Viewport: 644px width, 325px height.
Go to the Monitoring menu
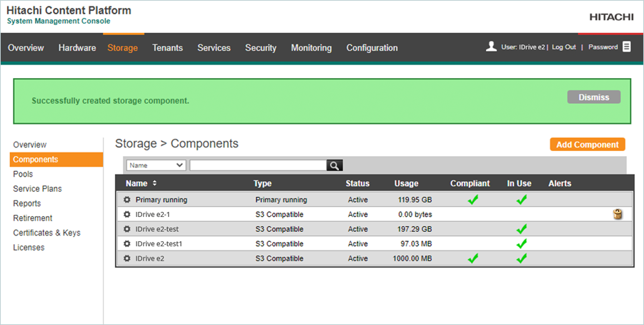311,48
